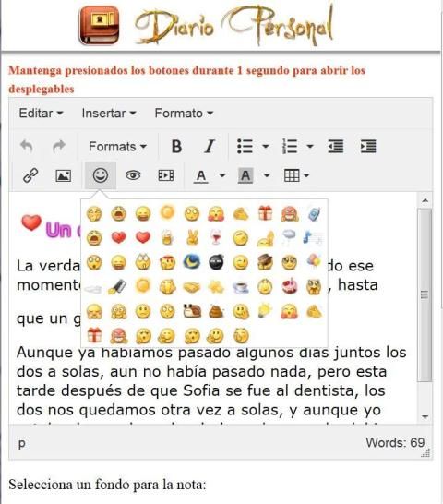Click the increase indent button
This screenshot has height=504, width=443.
click(368, 146)
